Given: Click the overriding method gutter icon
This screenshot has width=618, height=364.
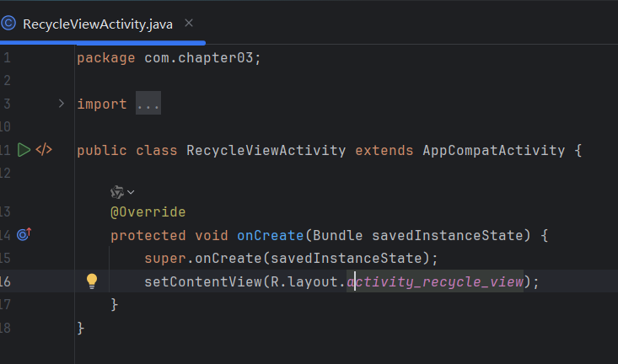Looking at the screenshot, I should (24, 234).
